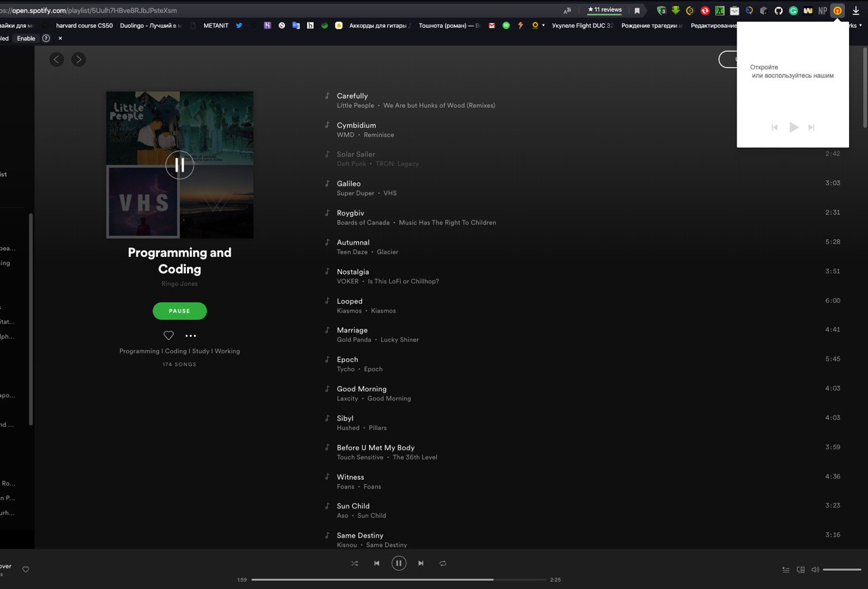868x589 pixels.
Task: Mute with the volume speaker icon
Action: 815,570
